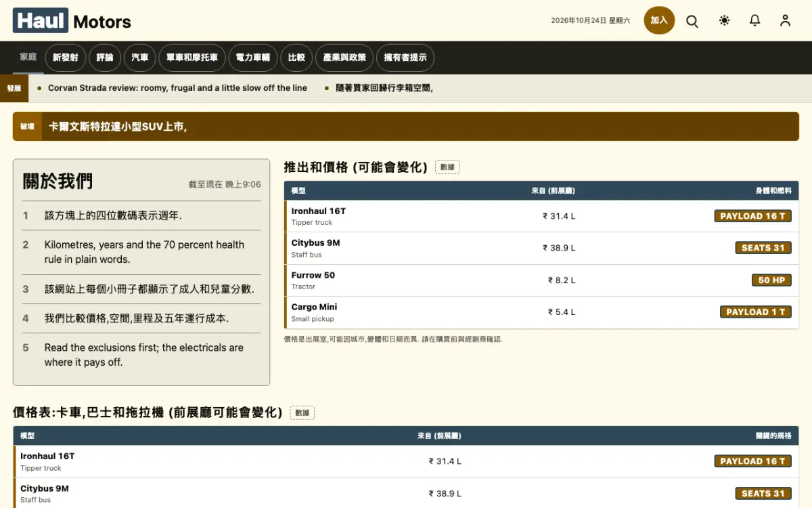Select 產業與政策 nav item
The width and height of the screenshot is (812, 508).
point(344,58)
